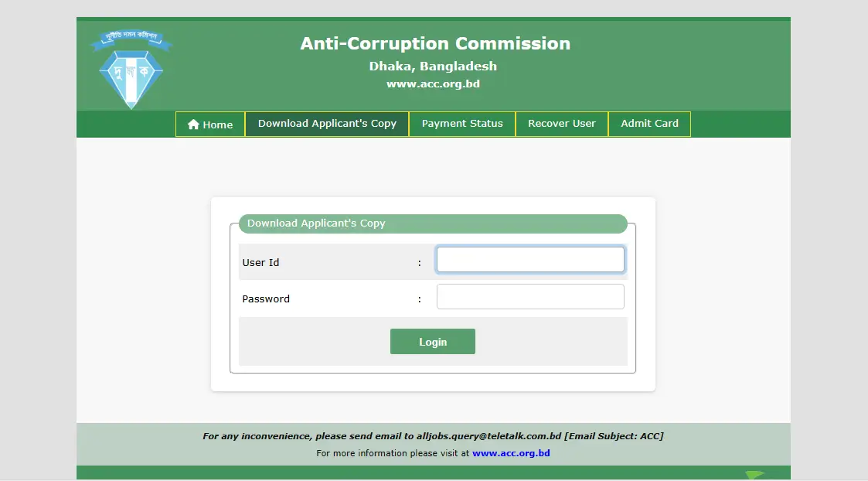Image resolution: width=868 pixels, height=481 pixels.
Task: Follow the blue www.acc.org.bd footer link
Action: [511, 453]
